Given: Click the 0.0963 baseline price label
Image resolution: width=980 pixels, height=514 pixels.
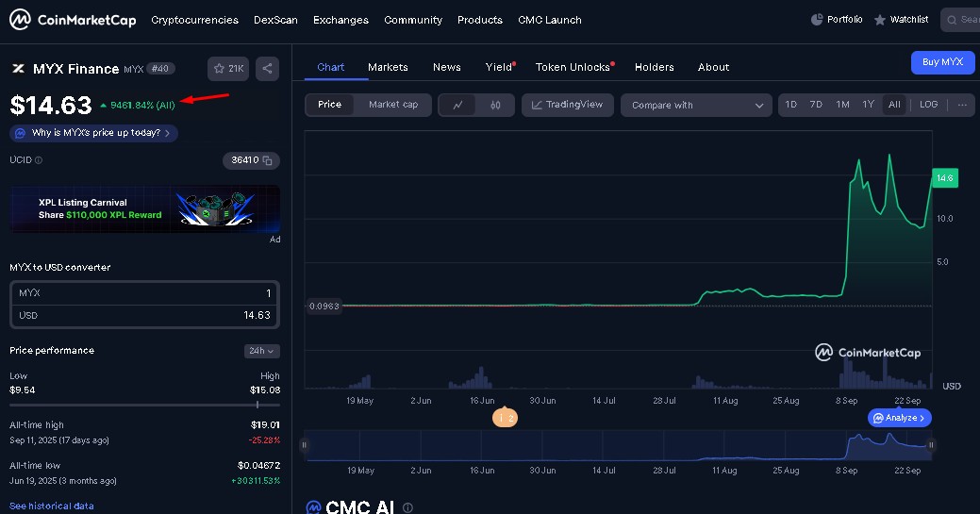Looking at the screenshot, I should tap(324, 307).
